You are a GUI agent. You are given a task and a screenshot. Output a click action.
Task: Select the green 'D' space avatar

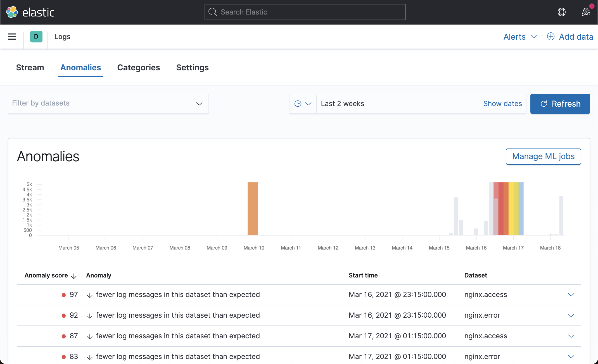(36, 37)
